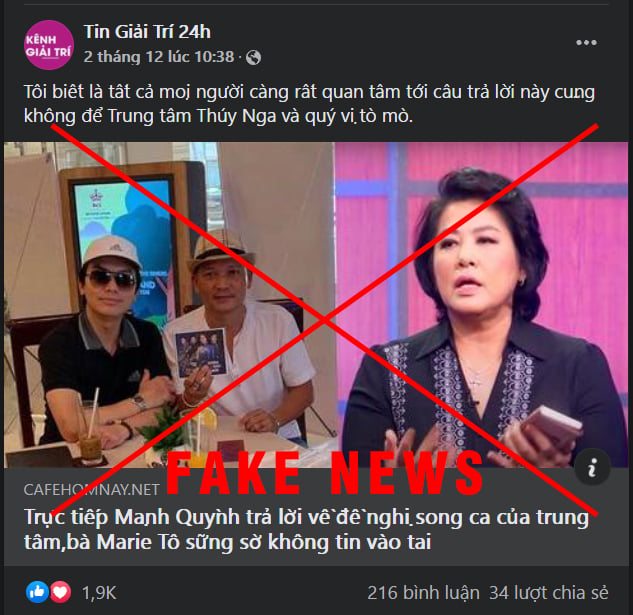Image resolution: width=633 pixels, height=615 pixels.
Task: Open the photo of two men at café
Action: pos(169,304)
